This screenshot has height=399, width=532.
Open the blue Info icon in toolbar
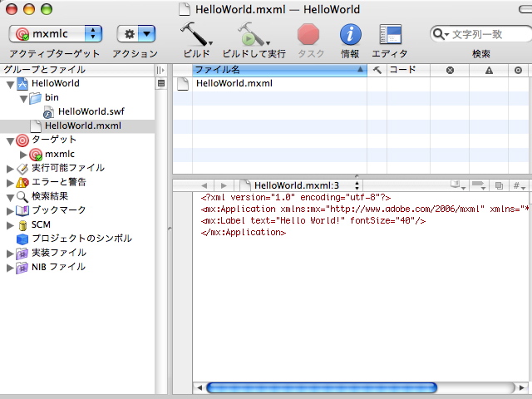351,34
